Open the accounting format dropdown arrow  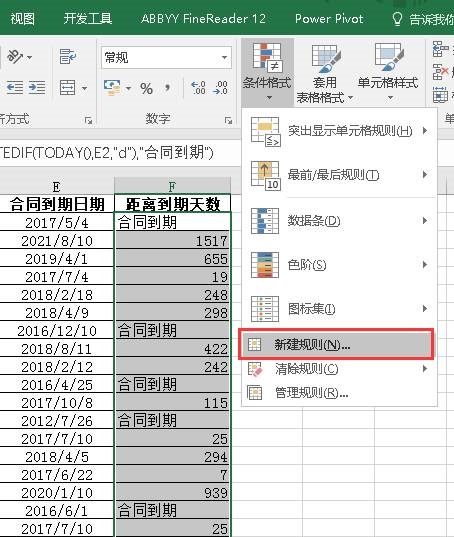coord(128,88)
